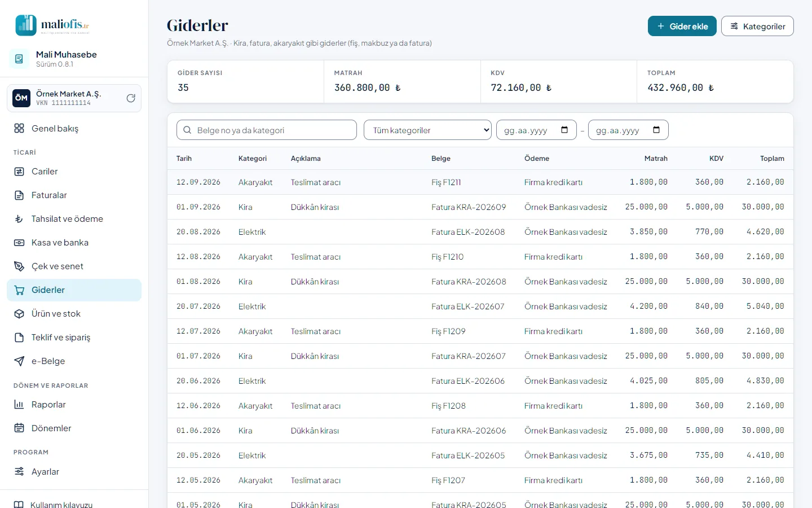The height and width of the screenshot is (508, 812).
Task: Sort by the Tarih column header
Action: pos(184,159)
